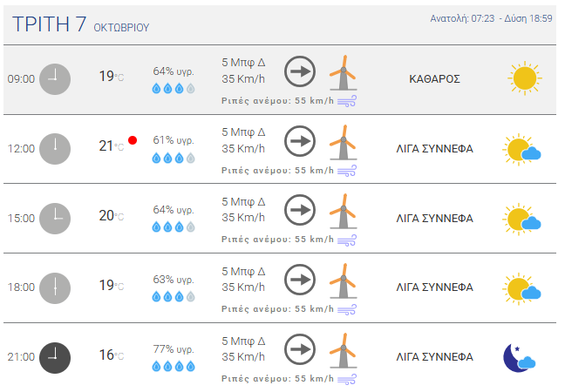Click the wind gust text in the 18:00 row
Image resolution: width=565 pixels, height=392 pixels.
coord(277,309)
